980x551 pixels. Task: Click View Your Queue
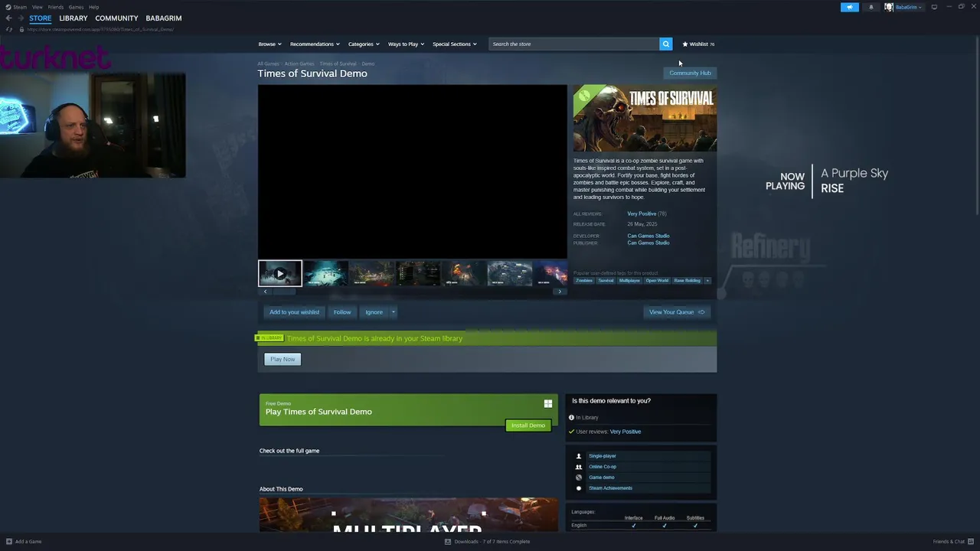(677, 312)
